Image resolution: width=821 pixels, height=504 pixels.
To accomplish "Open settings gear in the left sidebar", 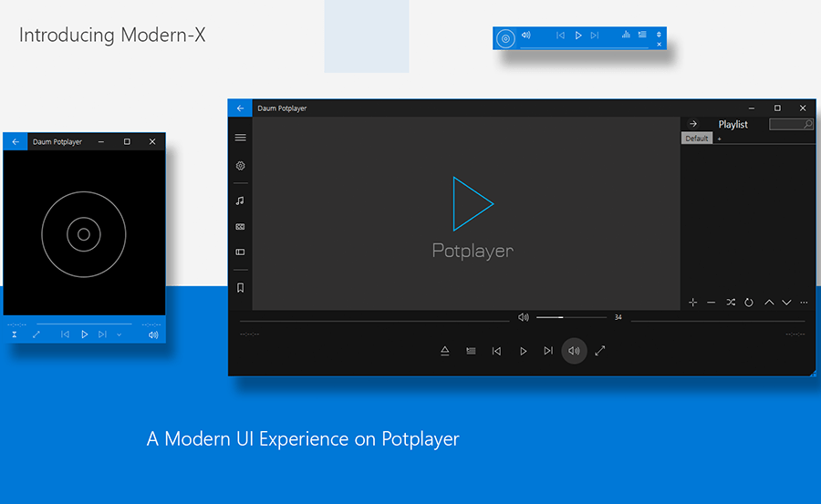I will click(241, 166).
